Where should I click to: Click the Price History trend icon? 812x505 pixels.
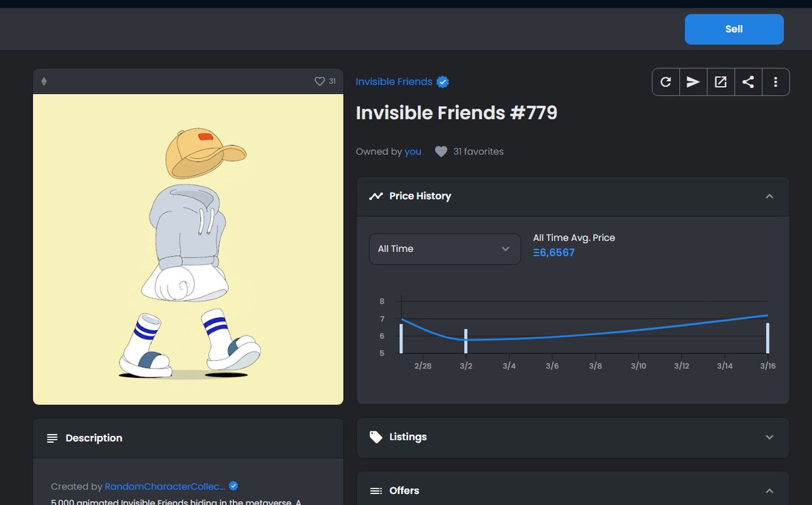tap(376, 196)
